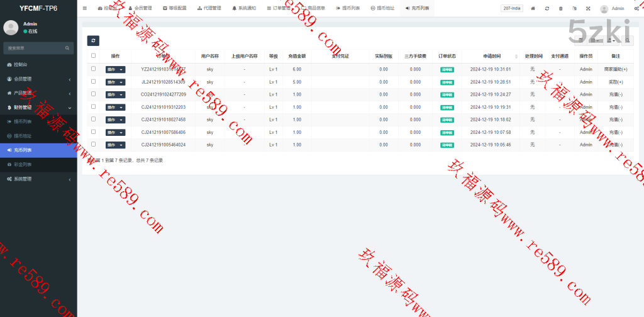Open 彩金列表 in the sidebar

23,165
